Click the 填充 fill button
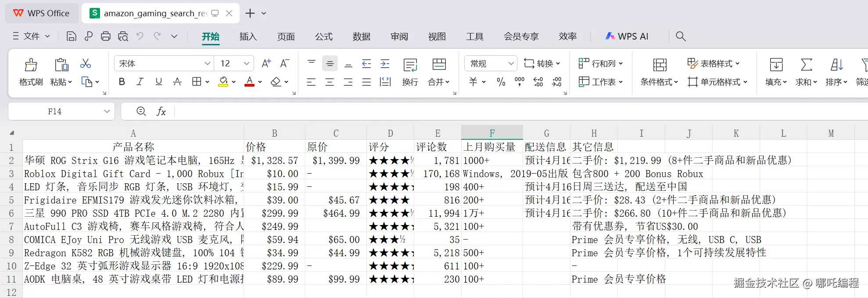This screenshot has width=868, height=298. point(776,72)
